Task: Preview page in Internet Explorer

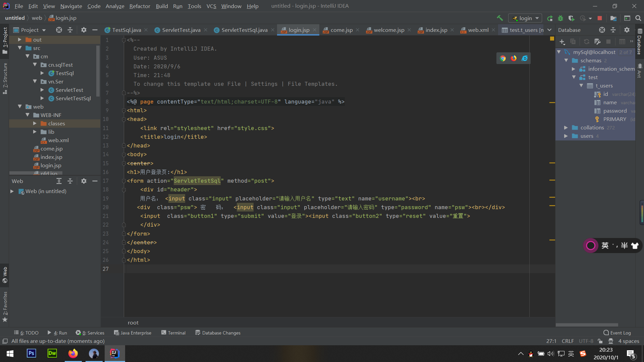Action: [525, 58]
